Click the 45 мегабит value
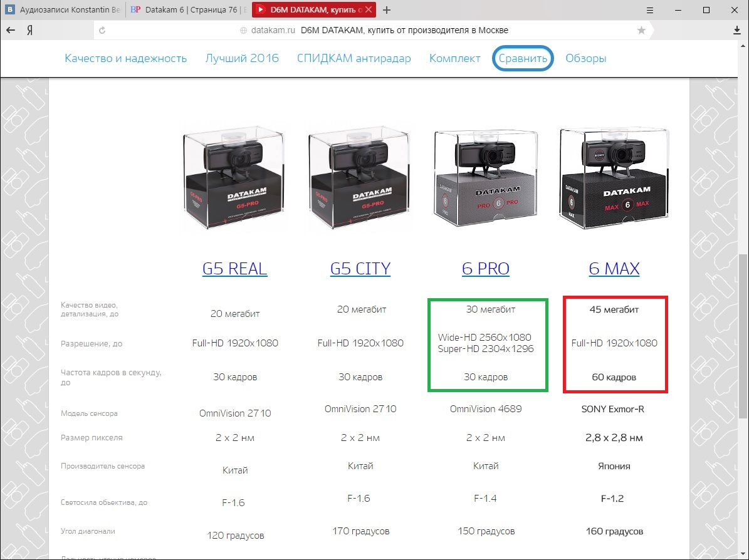 click(x=614, y=309)
